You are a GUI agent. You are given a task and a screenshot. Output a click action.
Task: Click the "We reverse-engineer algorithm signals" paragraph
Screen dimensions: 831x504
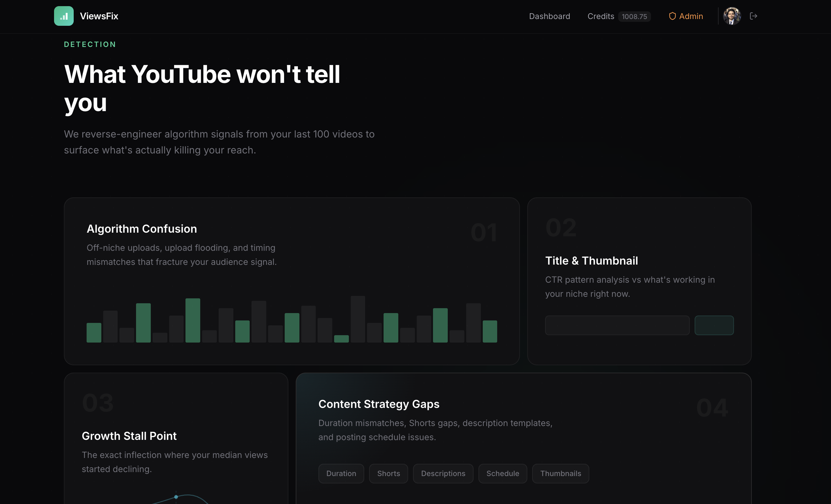point(219,142)
